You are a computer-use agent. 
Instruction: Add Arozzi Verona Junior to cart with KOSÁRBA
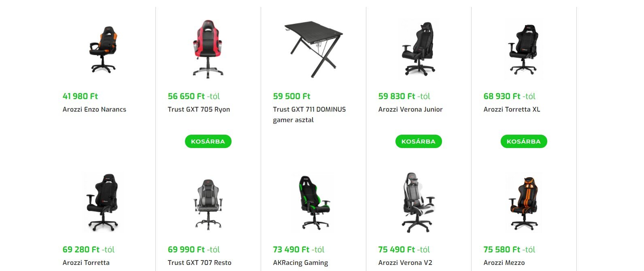tap(419, 142)
